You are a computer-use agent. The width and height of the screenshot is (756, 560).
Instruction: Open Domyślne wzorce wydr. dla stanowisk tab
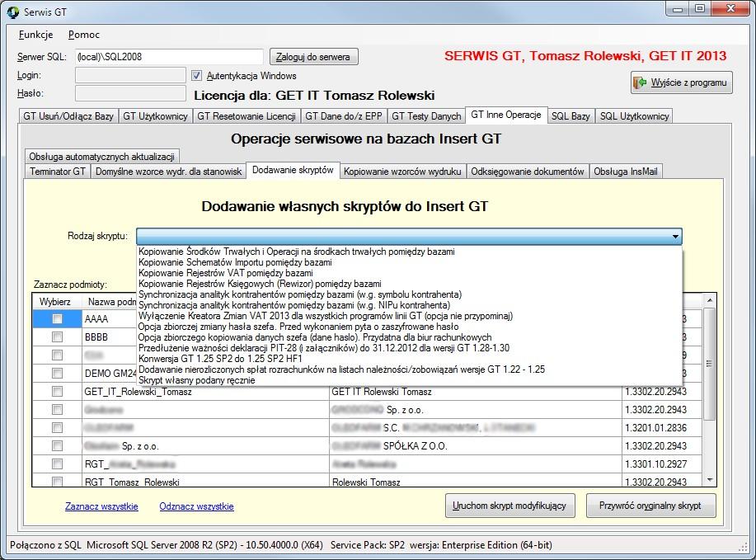[169, 172]
